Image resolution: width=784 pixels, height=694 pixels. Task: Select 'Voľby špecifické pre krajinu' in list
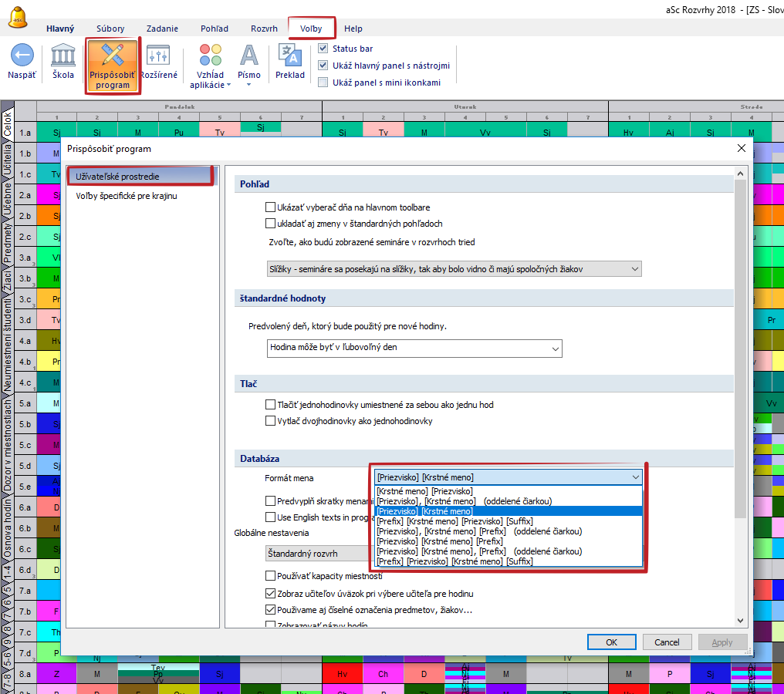click(x=127, y=196)
